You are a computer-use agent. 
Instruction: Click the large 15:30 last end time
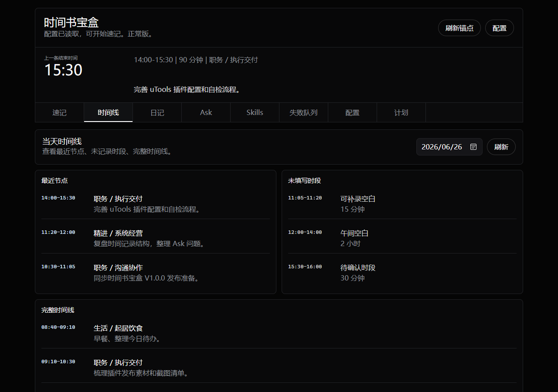[x=63, y=70]
